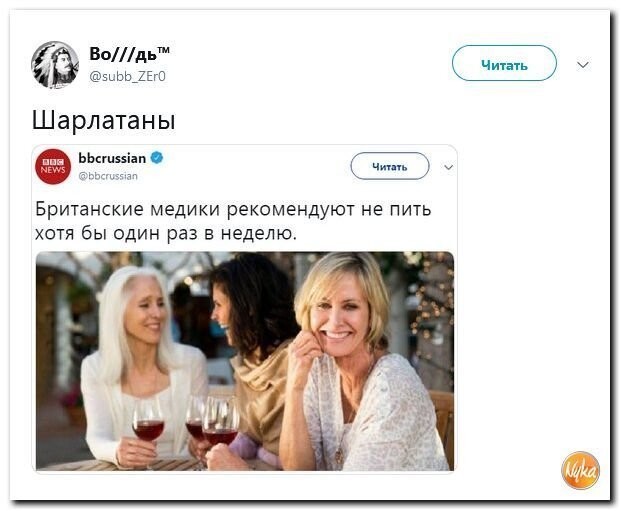The image size is (621, 511).
Task: Expand the chevron menu in quoted bbcrussian tweet
Action: click(x=448, y=167)
